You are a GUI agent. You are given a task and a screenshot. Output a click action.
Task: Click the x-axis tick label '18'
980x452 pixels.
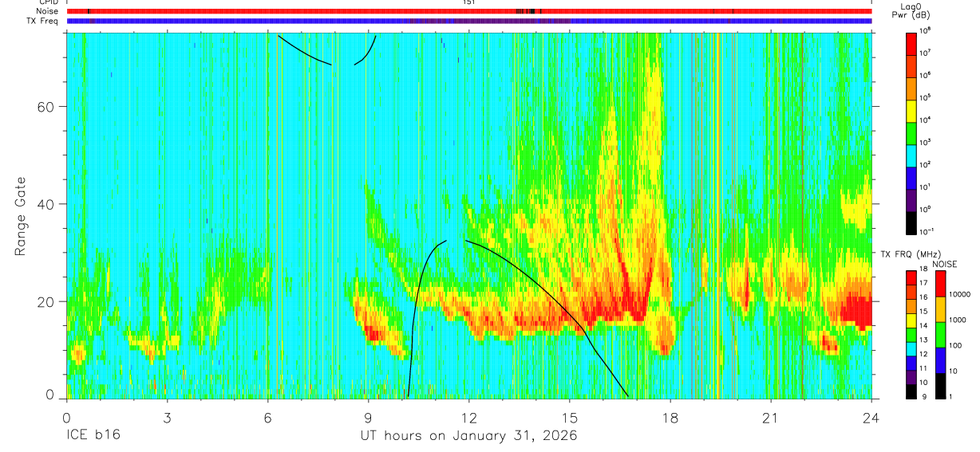click(670, 417)
